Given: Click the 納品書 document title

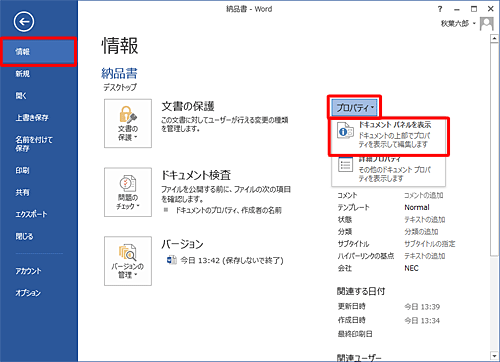Looking at the screenshot, I should click(119, 74).
